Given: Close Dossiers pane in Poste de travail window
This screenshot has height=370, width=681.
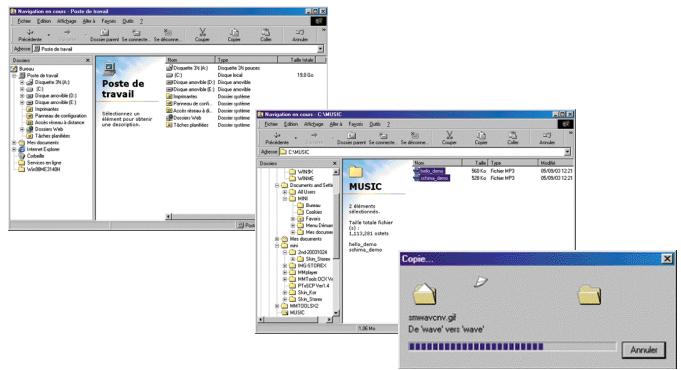Looking at the screenshot, I should (x=88, y=60).
